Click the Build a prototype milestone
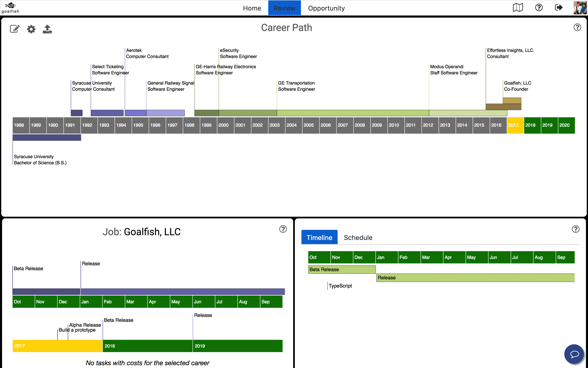 click(77, 330)
